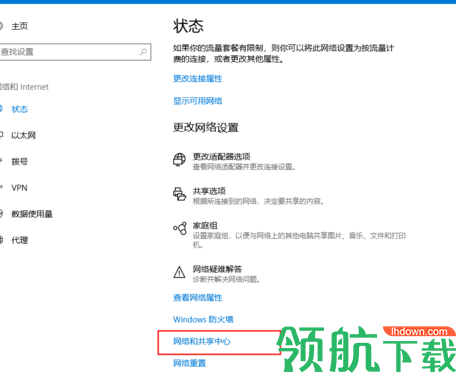Open 更改适配器选项

click(222, 156)
